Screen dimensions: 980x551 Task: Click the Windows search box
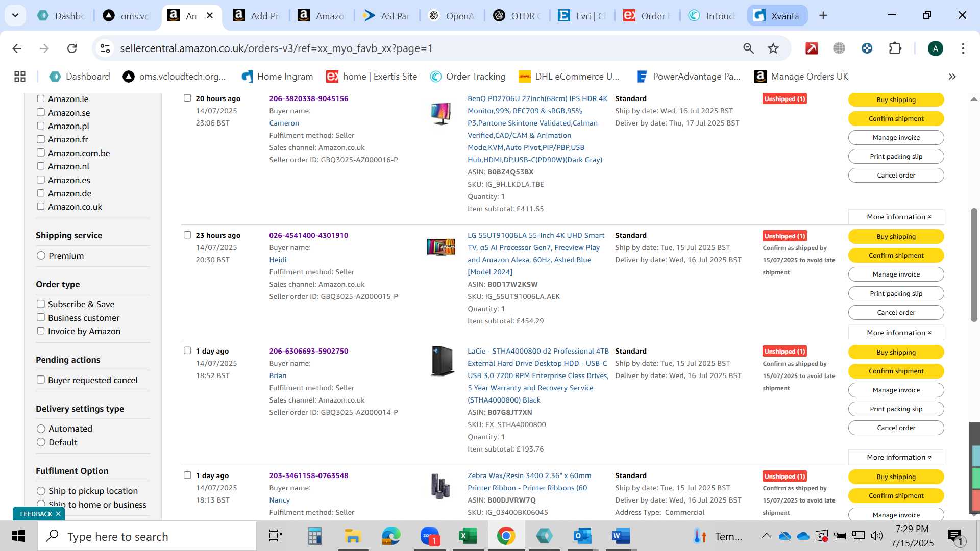(147, 536)
